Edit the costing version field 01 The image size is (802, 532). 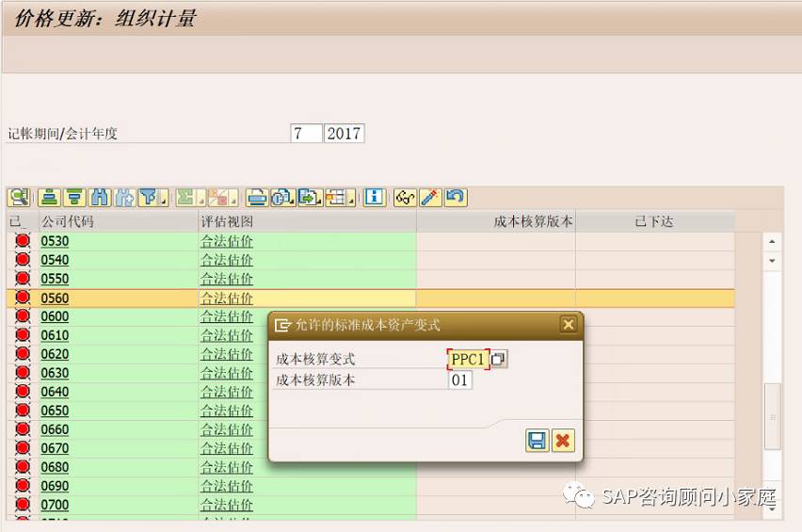tap(459, 380)
